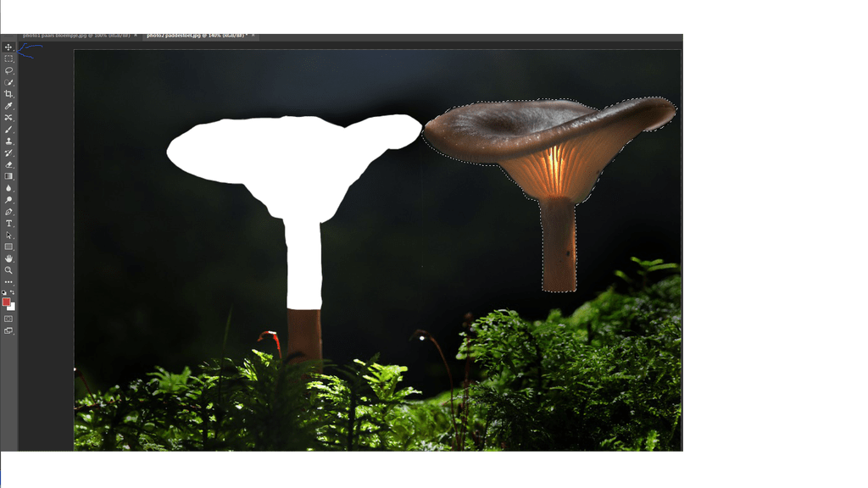Click the Zoom magnifier tool
Viewport: 868px width, 488px height.
(8, 270)
